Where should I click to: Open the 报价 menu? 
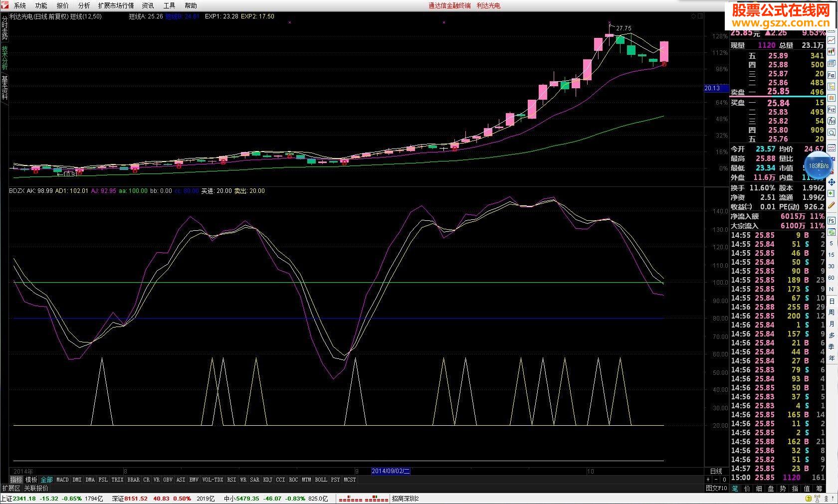[63, 5]
